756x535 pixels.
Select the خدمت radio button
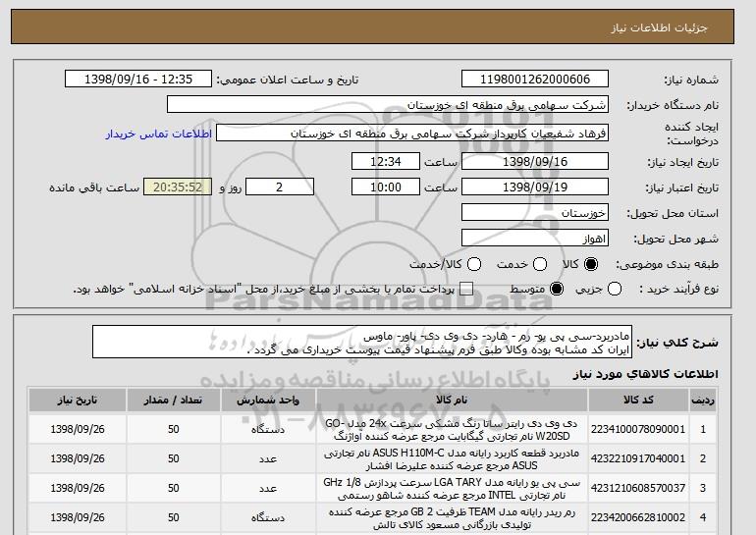coord(540,264)
